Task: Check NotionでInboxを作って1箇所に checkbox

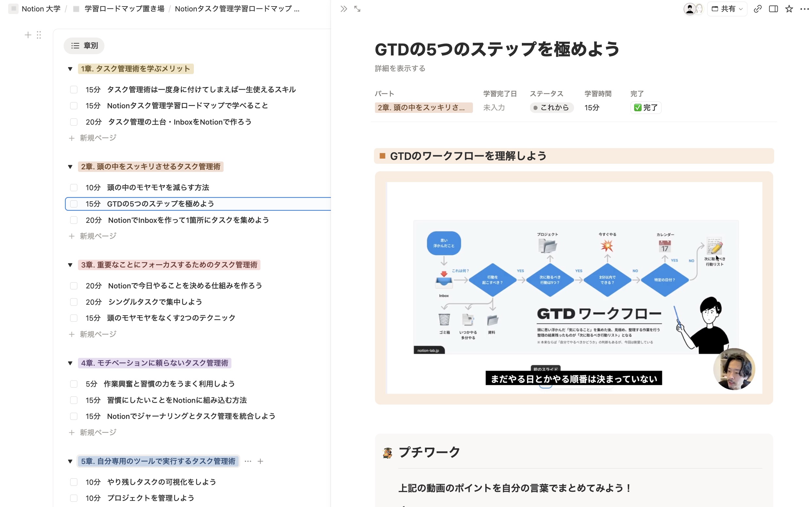Action: coord(73,220)
